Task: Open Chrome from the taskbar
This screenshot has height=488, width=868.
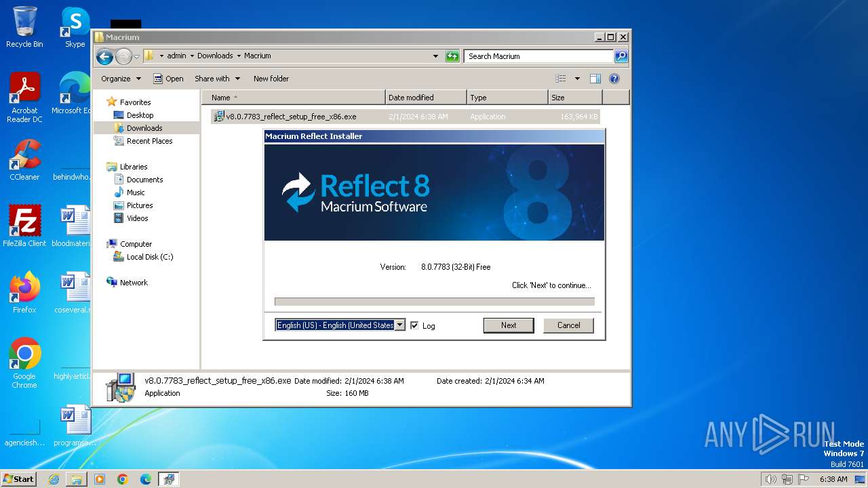Action: point(123,479)
